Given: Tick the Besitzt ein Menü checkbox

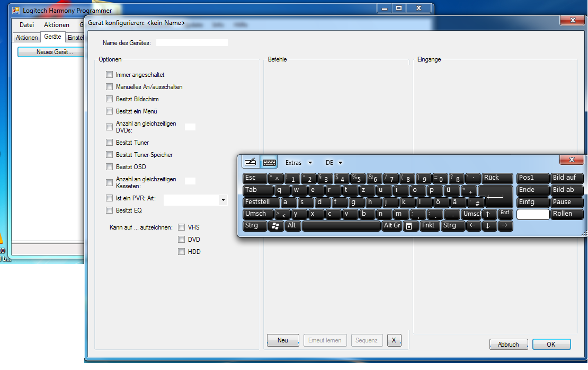Looking at the screenshot, I should coord(109,111).
